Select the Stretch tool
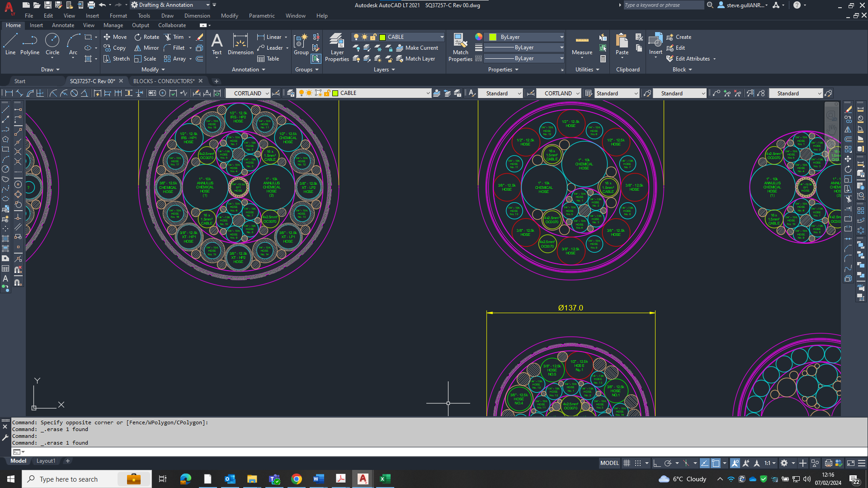This screenshot has height=488, width=868. pyautogui.click(x=116, y=58)
